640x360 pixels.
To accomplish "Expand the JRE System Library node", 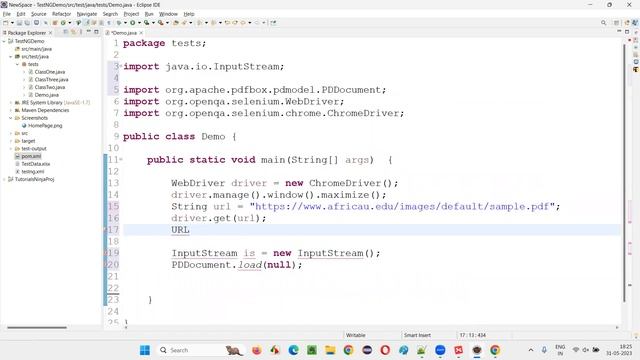I will (11, 103).
